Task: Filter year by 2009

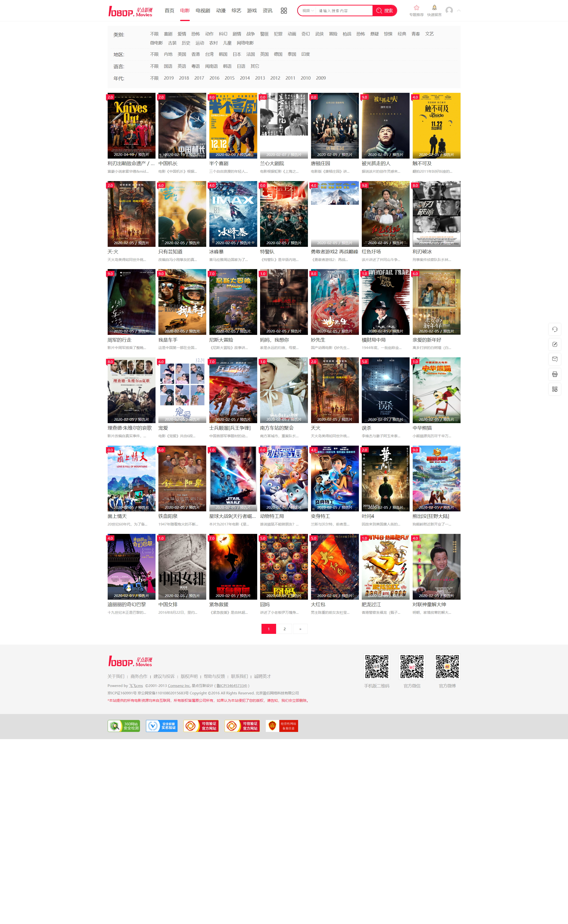Action: (321, 78)
